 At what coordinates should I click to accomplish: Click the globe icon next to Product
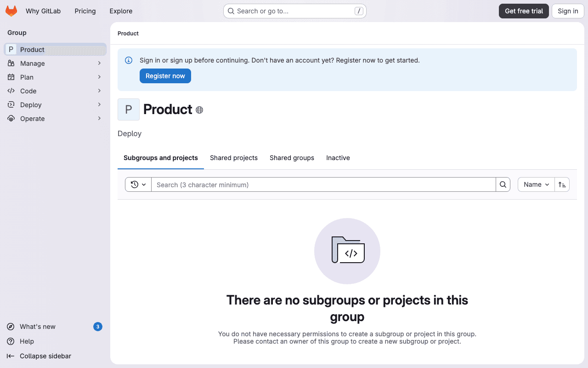pyautogui.click(x=199, y=109)
